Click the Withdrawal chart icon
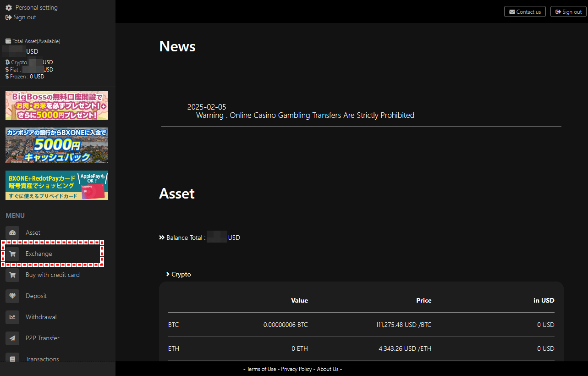This screenshot has width=588, height=376. pyautogui.click(x=12, y=317)
